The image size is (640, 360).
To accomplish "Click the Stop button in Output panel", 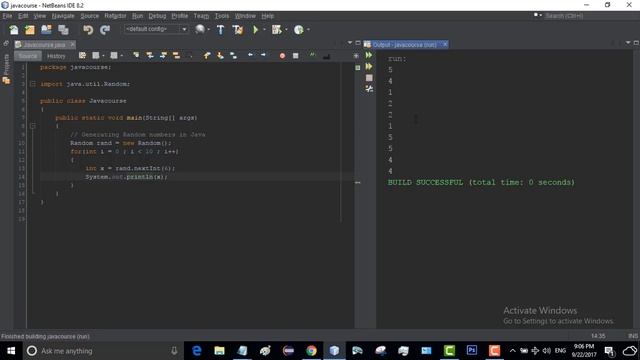I will 369,78.
